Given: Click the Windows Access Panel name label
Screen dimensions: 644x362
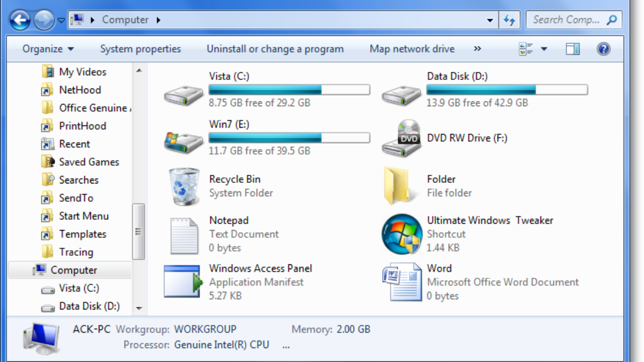Looking at the screenshot, I should tap(261, 269).
